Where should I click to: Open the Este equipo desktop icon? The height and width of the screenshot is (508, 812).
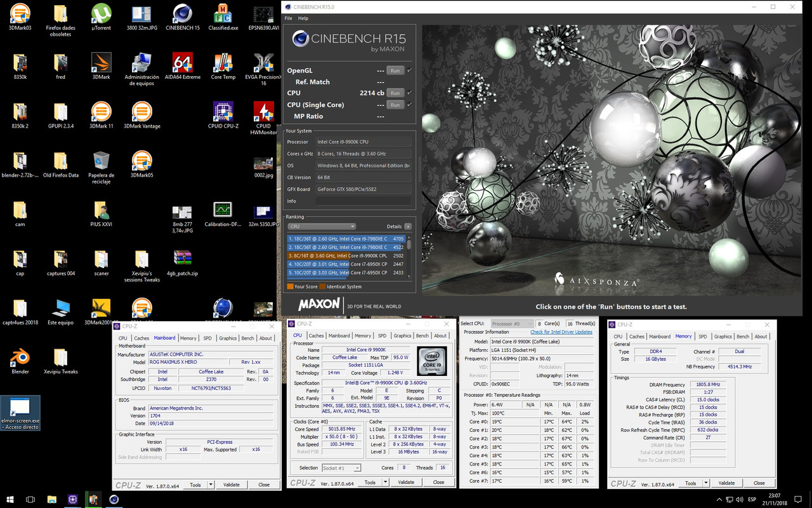click(60, 312)
